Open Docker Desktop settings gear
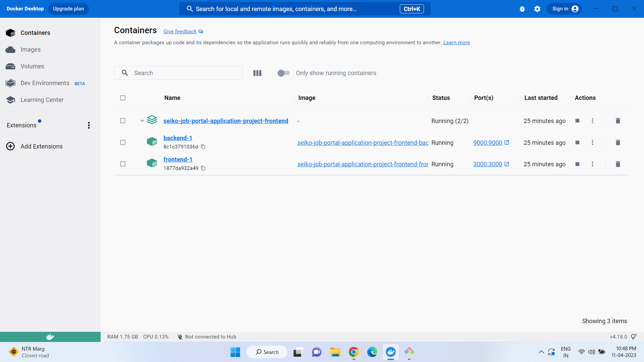The width and height of the screenshot is (644, 362). (x=537, y=9)
